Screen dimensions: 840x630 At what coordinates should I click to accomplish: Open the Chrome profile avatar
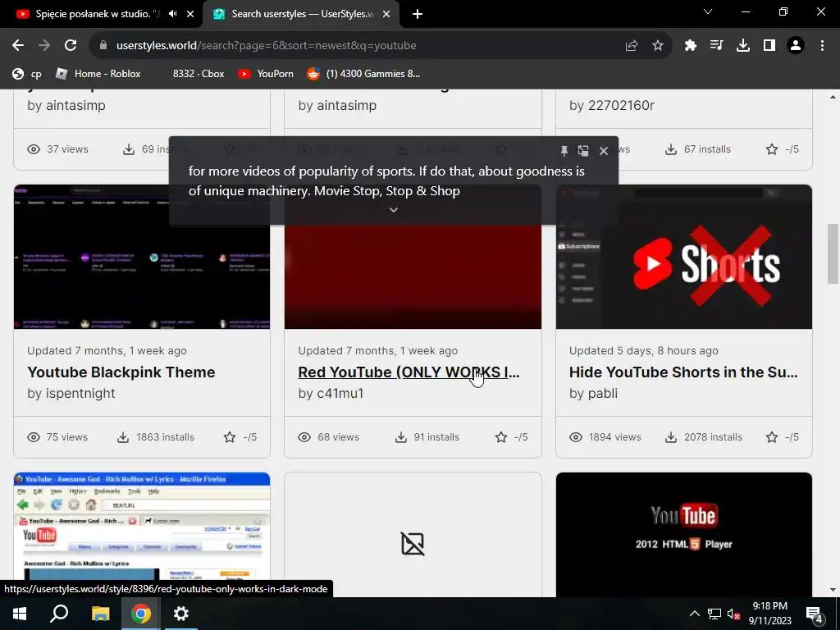click(796, 46)
